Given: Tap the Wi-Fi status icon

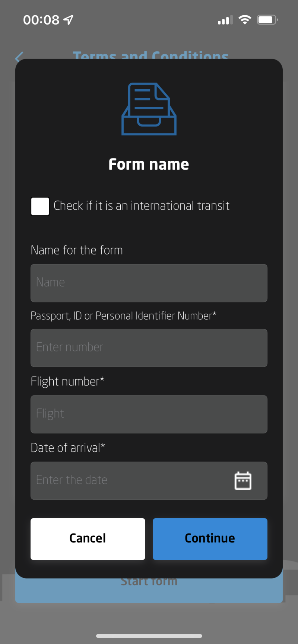Looking at the screenshot, I should (245, 20).
